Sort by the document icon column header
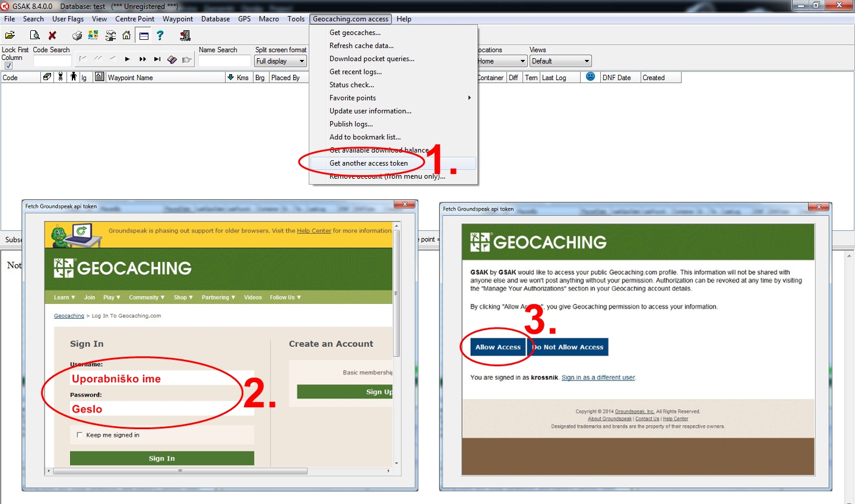855x504 pixels. point(99,77)
